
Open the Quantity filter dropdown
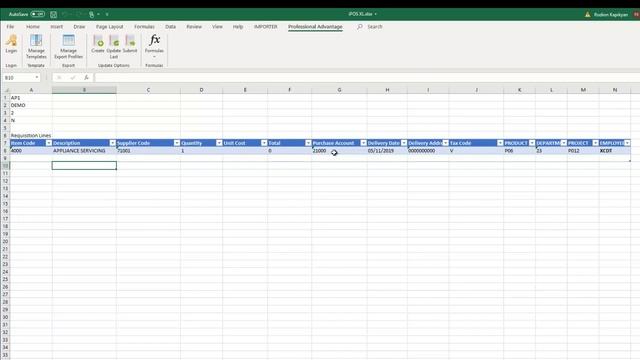tap(219, 143)
